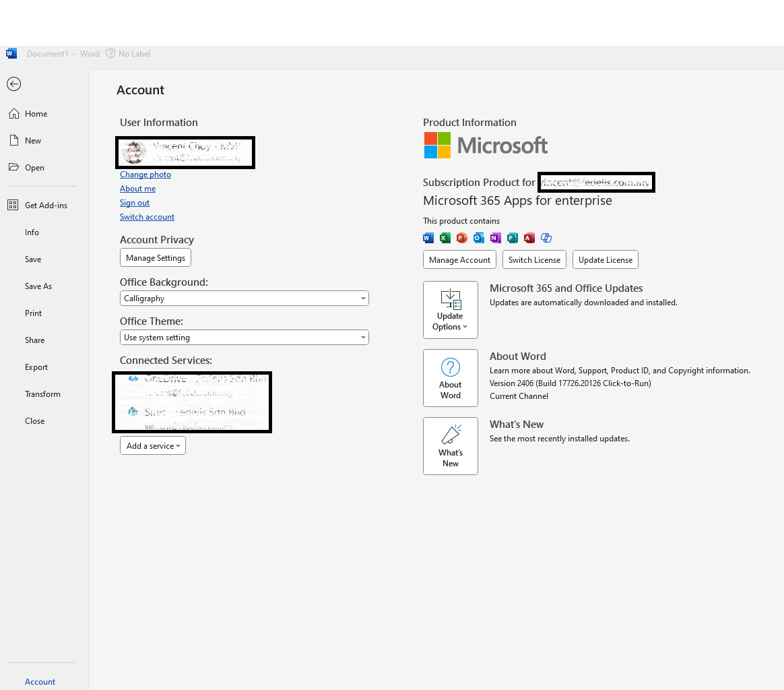Click the OneDrive cloud icon in Connected Services
Viewport: 784px width, 690px height.
pyautogui.click(x=133, y=379)
